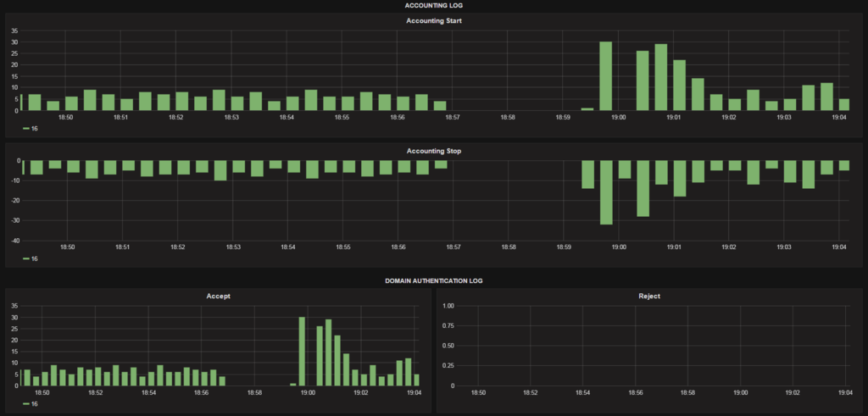Click the tallest bar in Accounting Start chart
Screen dimensions: 868x416
pos(605,76)
